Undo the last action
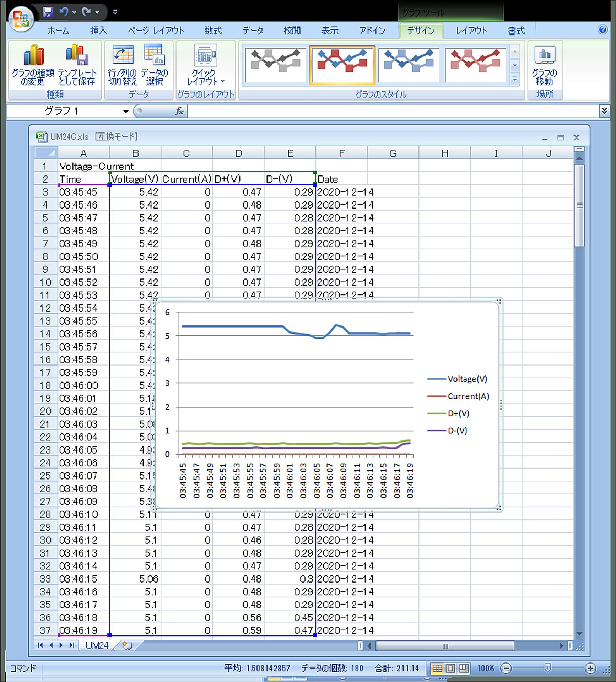Screen dimensions: 616x682 64,12
